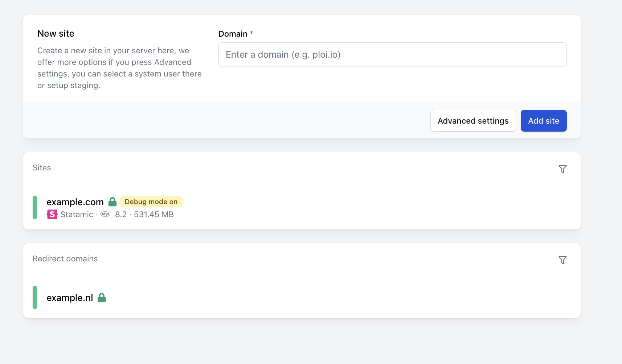Screen dimensions: 622x364
Task: Click the Sites panel header
Action: [x=41, y=167]
